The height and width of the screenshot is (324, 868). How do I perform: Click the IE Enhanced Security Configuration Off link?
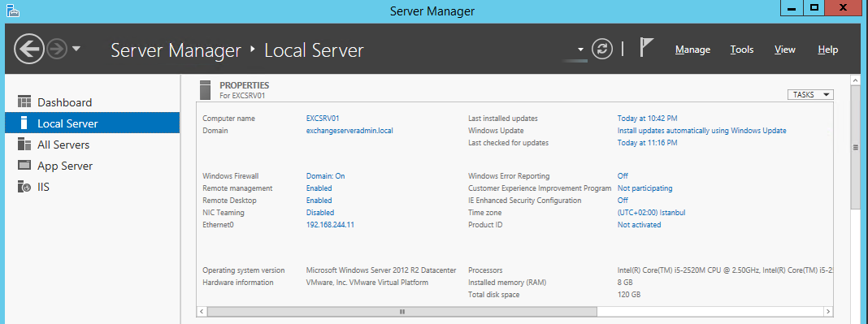tap(623, 200)
